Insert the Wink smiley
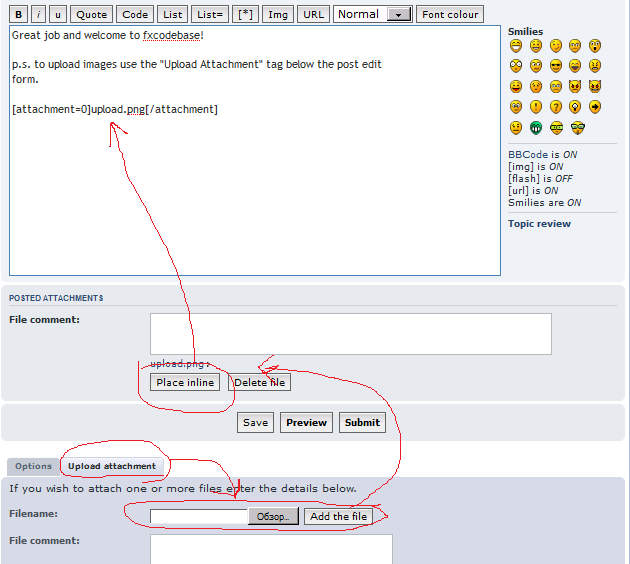Viewport: 630px width, 564px height. click(556, 46)
